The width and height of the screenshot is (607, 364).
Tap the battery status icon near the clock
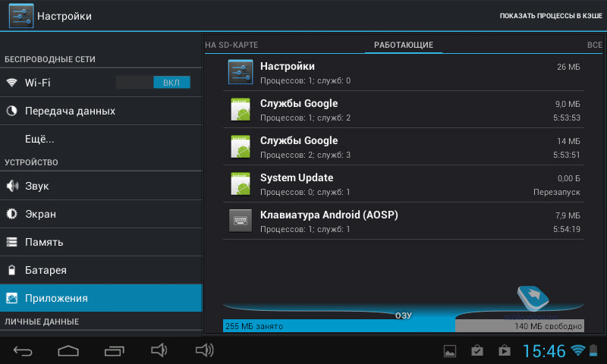point(593,350)
